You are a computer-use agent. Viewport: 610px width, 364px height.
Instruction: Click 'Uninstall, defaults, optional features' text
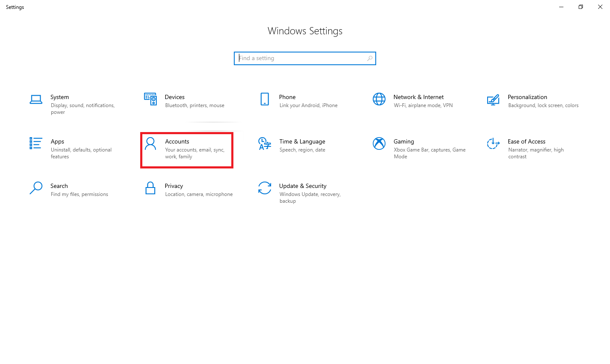(81, 153)
